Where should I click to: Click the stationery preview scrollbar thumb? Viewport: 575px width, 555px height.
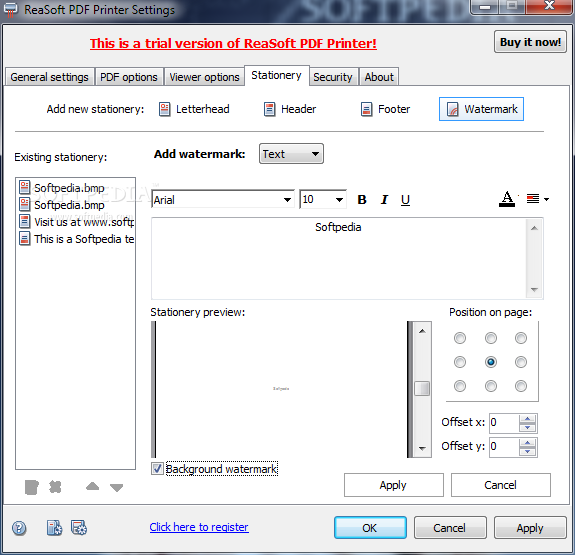tap(422, 388)
